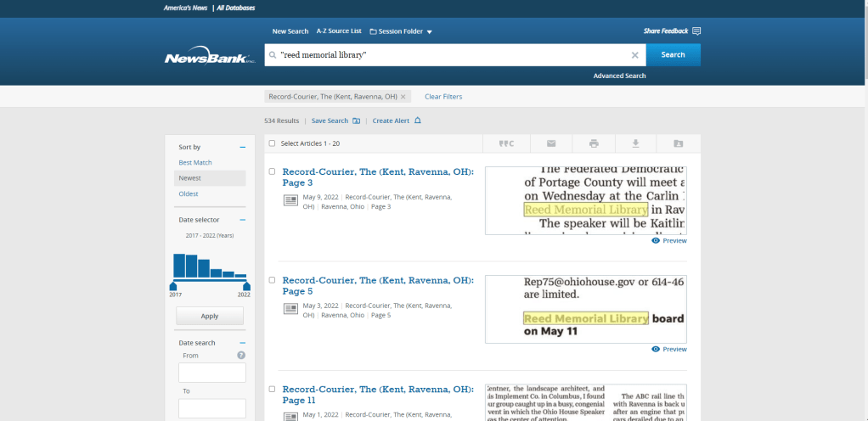Image resolution: width=868 pixels, height=421 pixels.
Task: Check the box for the Page 3 result
Action: tap(272, 171)
